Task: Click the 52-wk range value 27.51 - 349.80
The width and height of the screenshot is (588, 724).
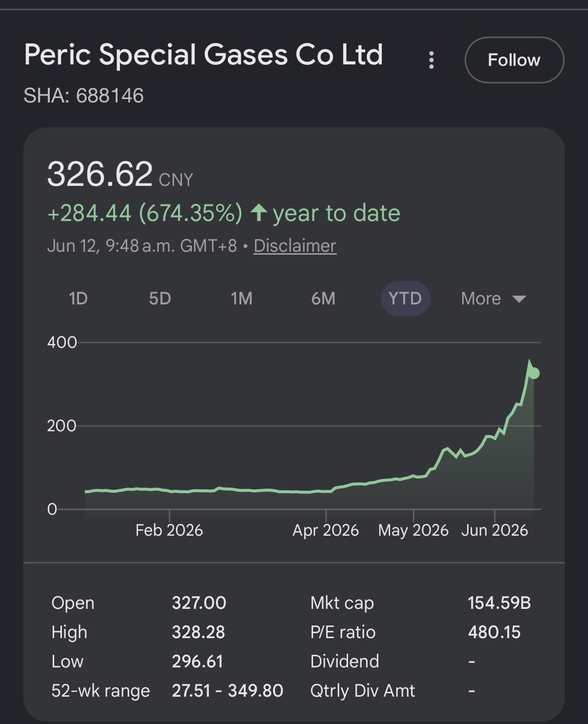Action: pos(228,691)
